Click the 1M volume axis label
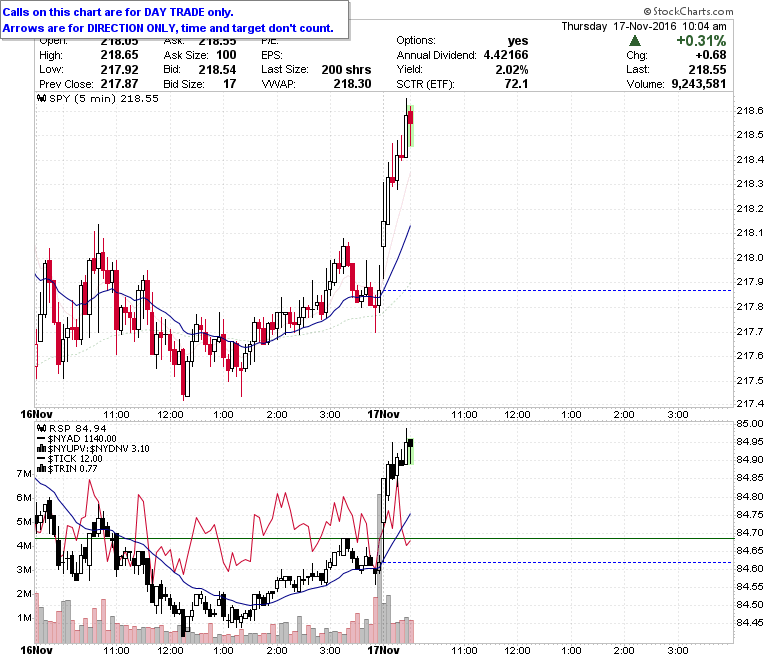 [x=24, y=618]
